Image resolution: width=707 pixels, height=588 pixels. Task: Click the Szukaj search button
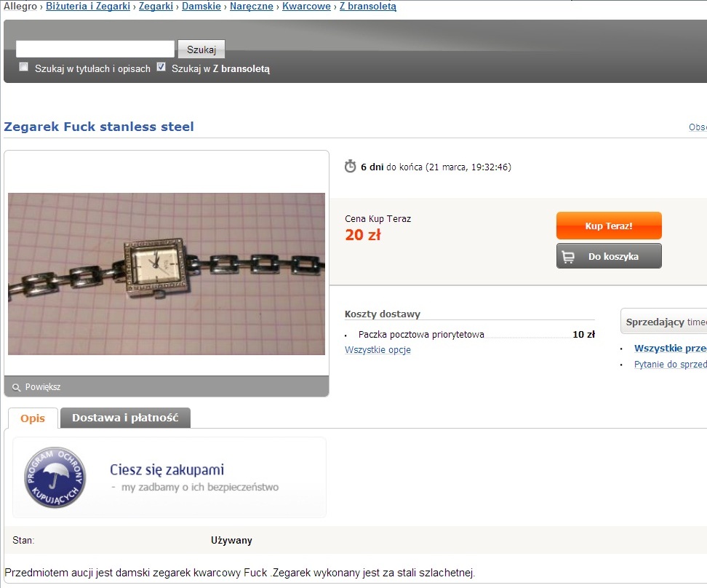click(x=201, y=49)
